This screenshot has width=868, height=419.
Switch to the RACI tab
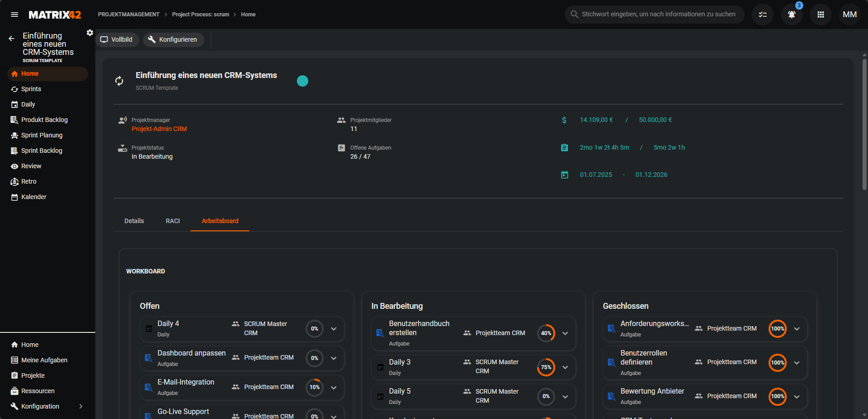173,221
